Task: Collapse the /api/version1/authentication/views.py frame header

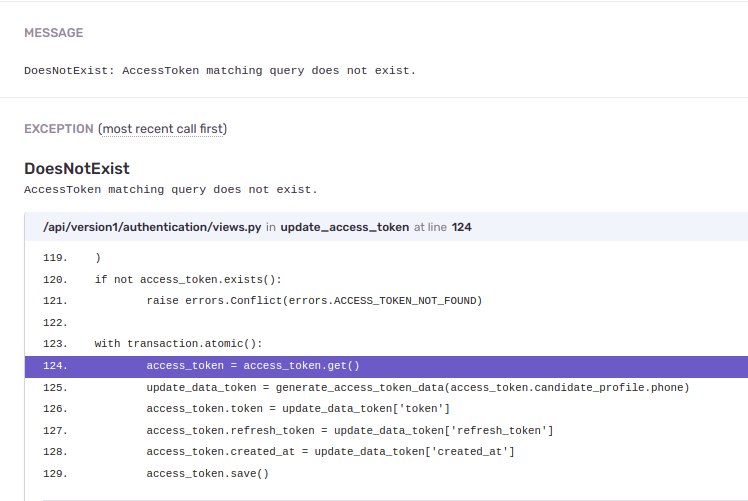Action: [386, 227]
